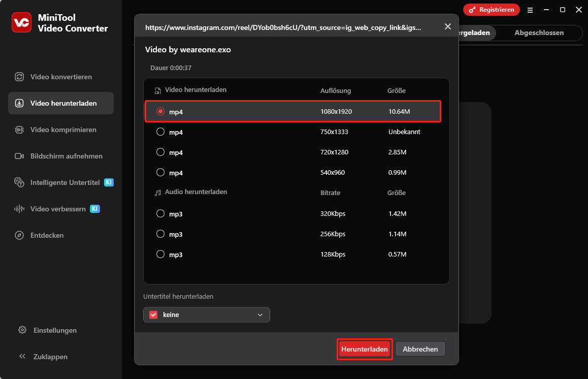This screenshot has height=379, width=588.
Task: Click the KI badge beside Intelligente Untertitel
Action: coord(109,182)
